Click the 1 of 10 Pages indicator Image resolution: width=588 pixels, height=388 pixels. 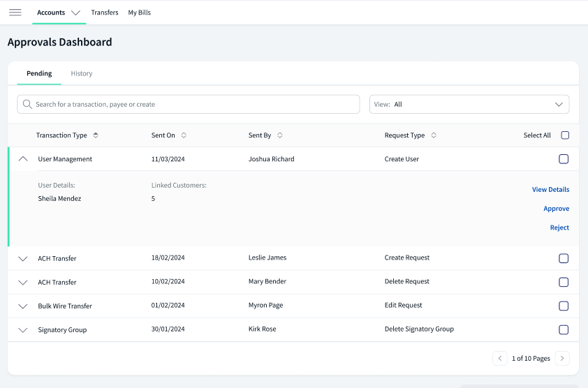(x=531, y=359)
